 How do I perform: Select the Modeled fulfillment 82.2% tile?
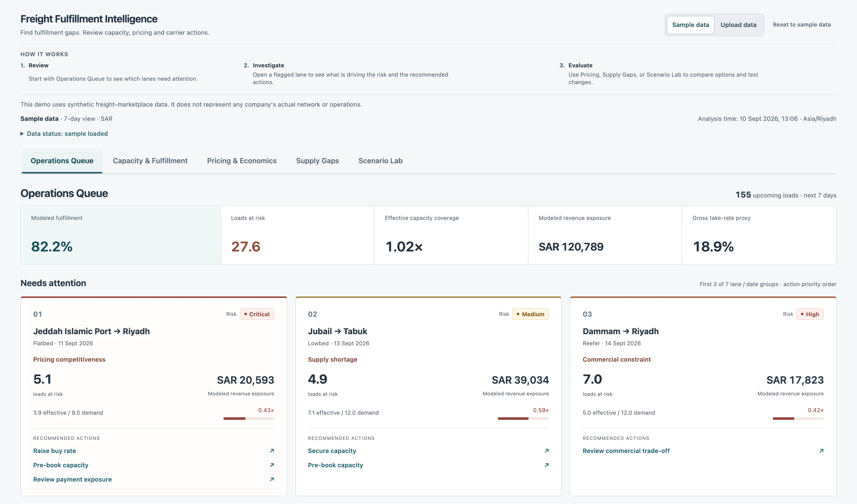(121, 235)
